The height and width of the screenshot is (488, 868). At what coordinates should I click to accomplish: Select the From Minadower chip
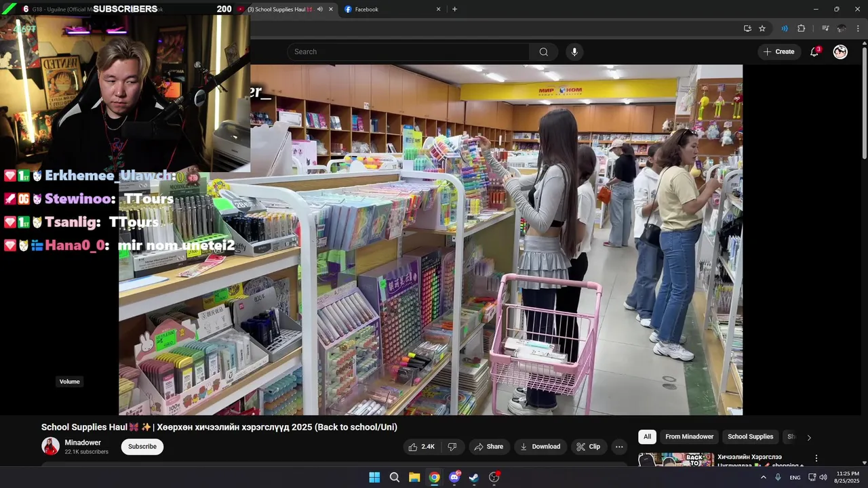point(689,437)
